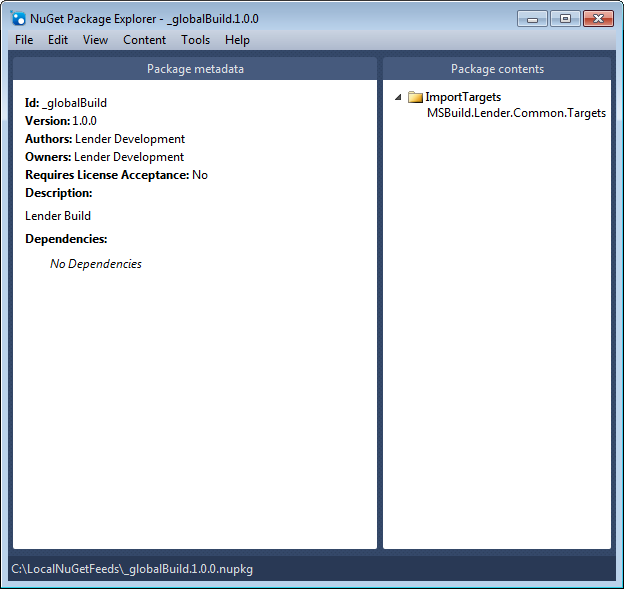Click the Lender Build description text
This screenshot has width=624, height=589.
coord(58,216)
